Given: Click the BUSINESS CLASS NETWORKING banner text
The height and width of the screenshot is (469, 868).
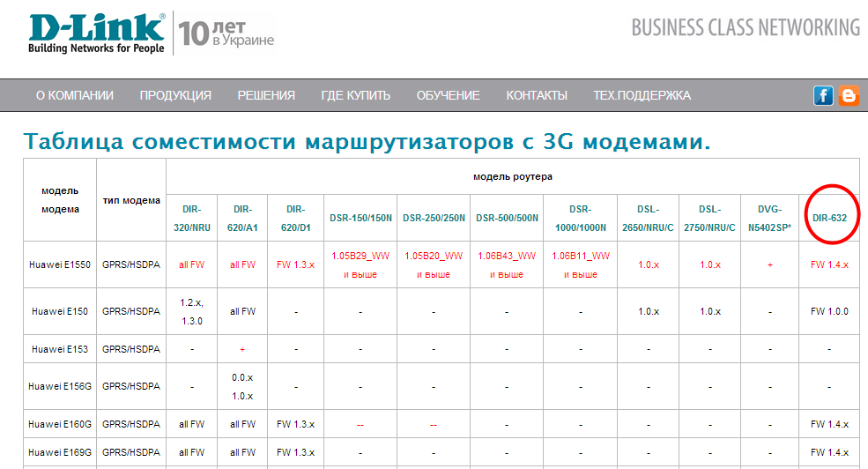Looking at the screenshot, I should 746,27.
